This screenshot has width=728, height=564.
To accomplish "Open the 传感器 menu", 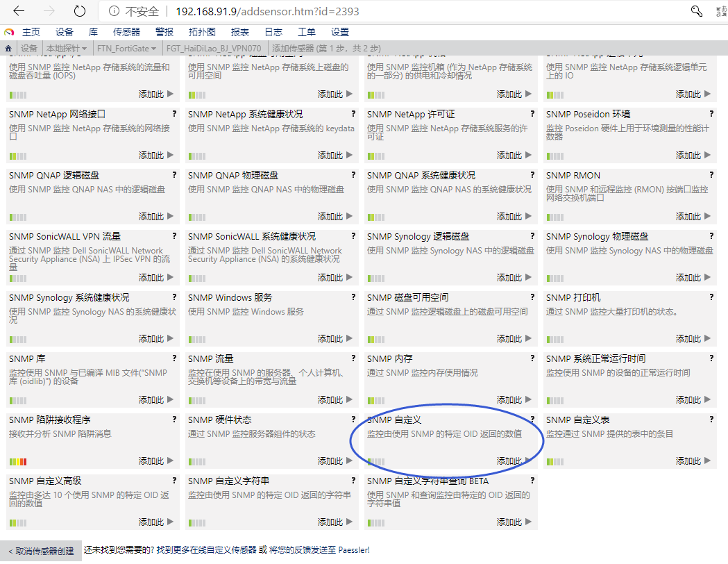I will [126, 32].
